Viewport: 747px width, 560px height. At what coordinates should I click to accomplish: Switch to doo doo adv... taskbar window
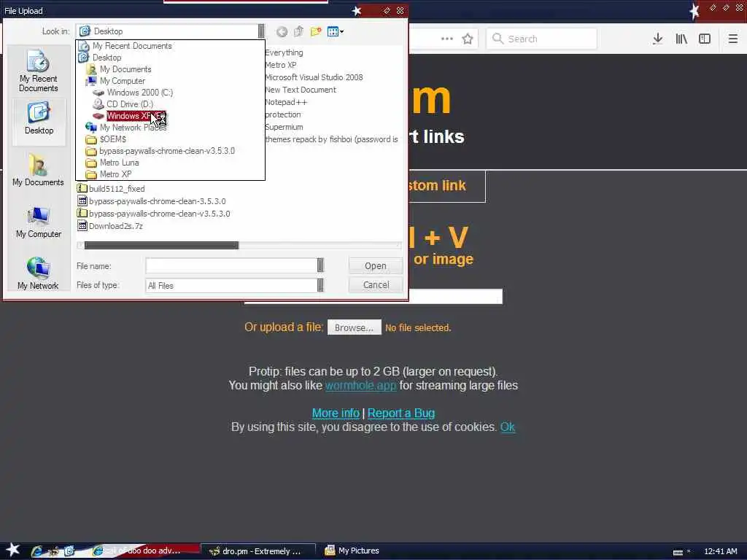tap(143, 551)
